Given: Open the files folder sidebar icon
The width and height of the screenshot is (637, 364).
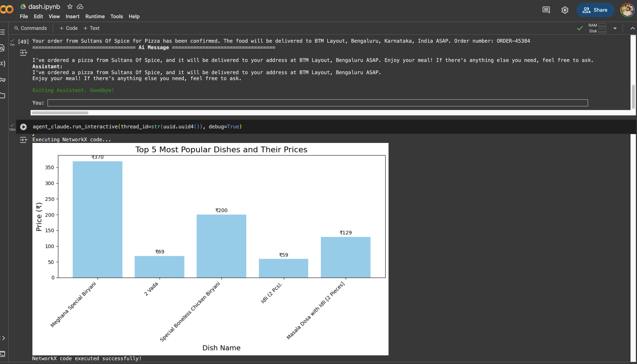Looking at the screenshot, I should click(3, 95).
